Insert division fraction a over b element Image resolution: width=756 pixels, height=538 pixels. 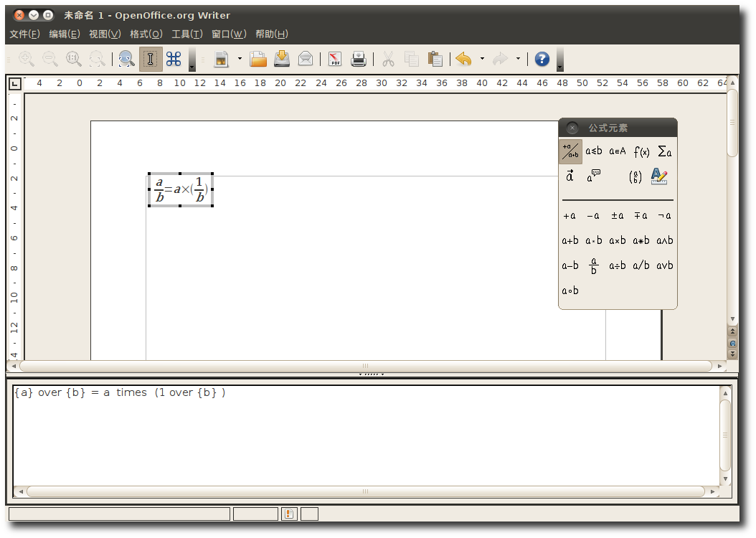tap(594, 266)
